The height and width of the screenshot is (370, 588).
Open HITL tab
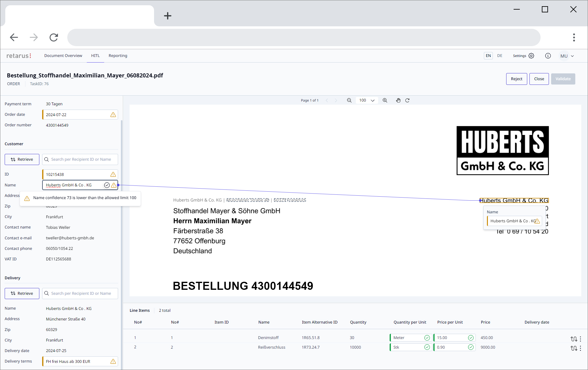click(x=95, y=56)
